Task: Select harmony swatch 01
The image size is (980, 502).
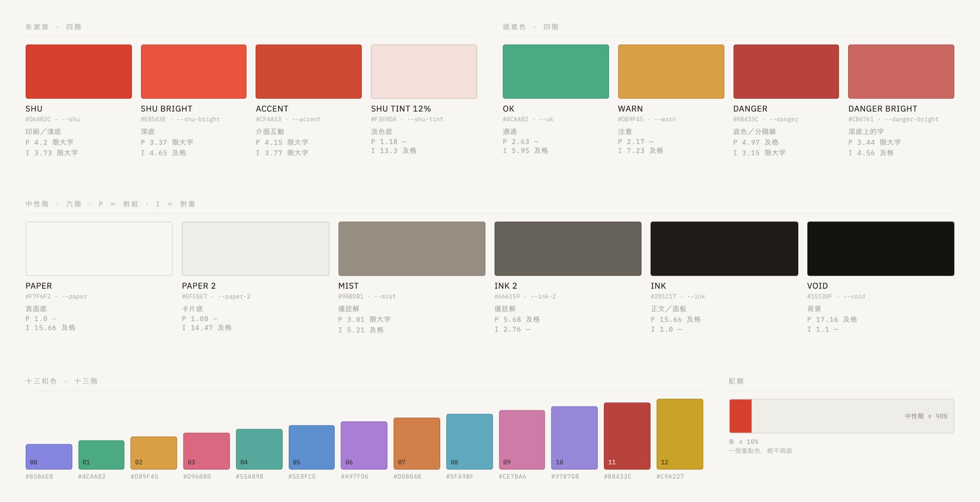Action: pyautogui.click(x=101, y=455)
